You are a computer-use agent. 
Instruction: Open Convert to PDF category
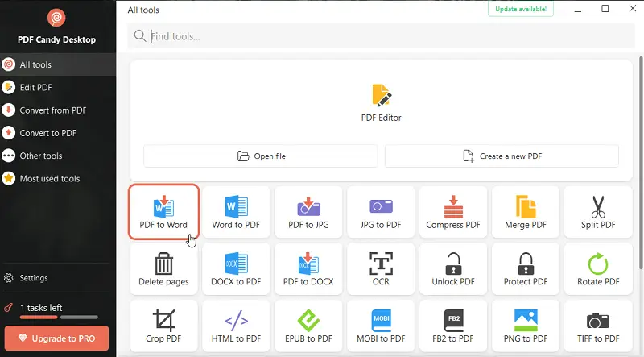(x=58, y=133)
